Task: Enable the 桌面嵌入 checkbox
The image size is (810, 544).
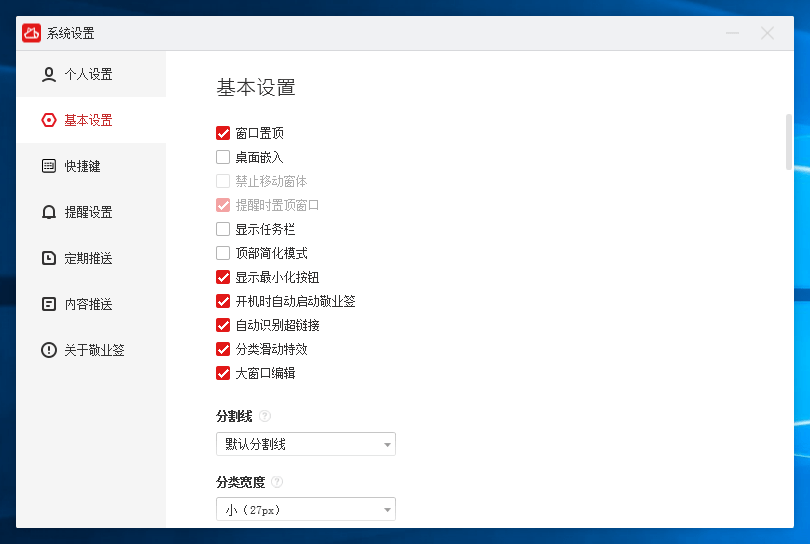Action: coord(223,157)
